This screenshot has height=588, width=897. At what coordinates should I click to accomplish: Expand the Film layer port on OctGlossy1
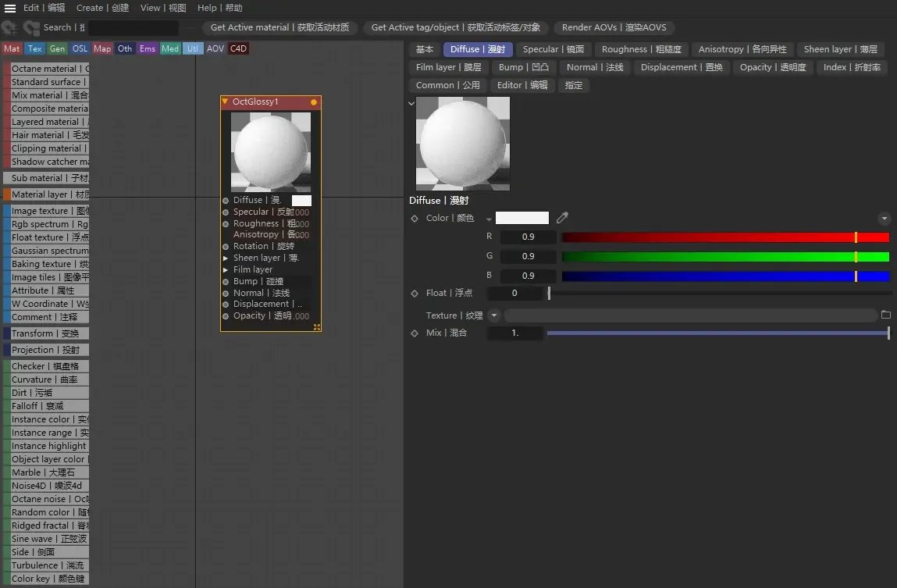[x=226, y=269]
